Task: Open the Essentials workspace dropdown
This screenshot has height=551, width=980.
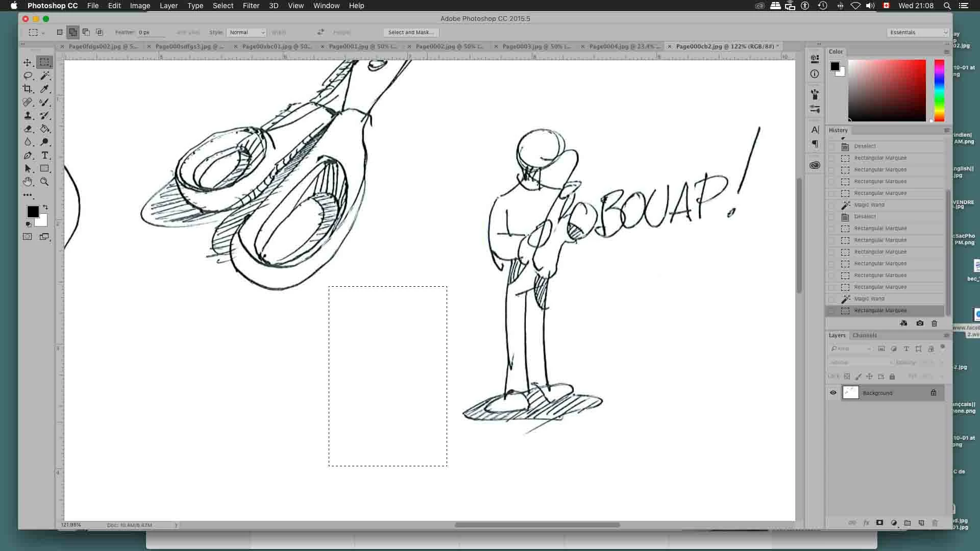Action: pyautogui.click(x=918, y=32)
